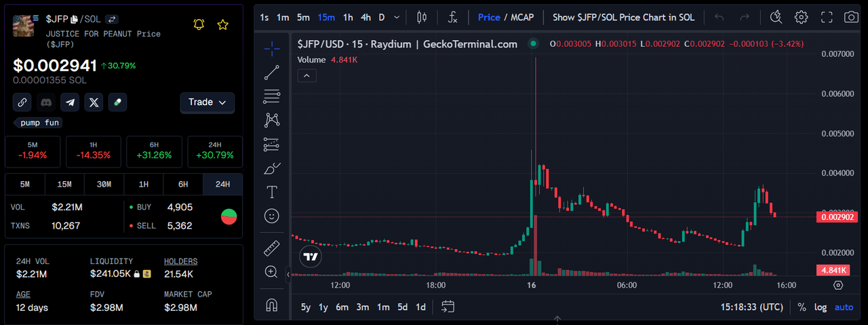The width and height of the screenshot is (868, 325).
Task: Expand the Trade dropdown
Action: 207,102
